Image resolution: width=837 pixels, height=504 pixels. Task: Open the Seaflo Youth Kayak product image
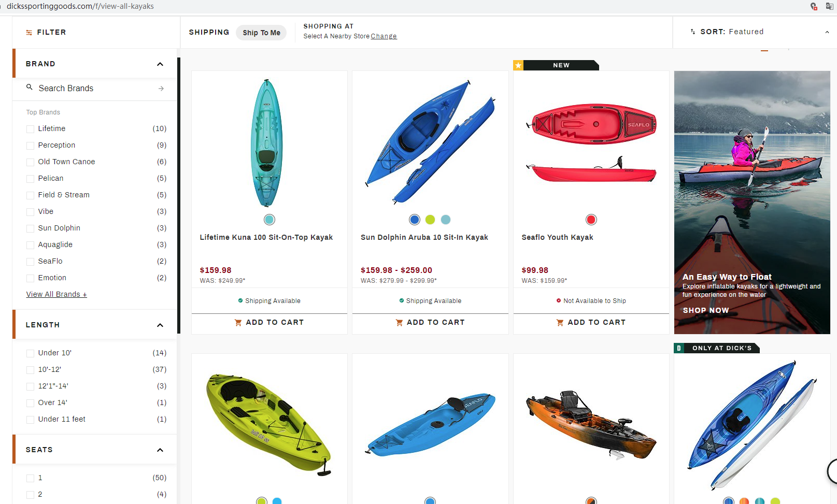pyautogui.click(x=591, y=142)
